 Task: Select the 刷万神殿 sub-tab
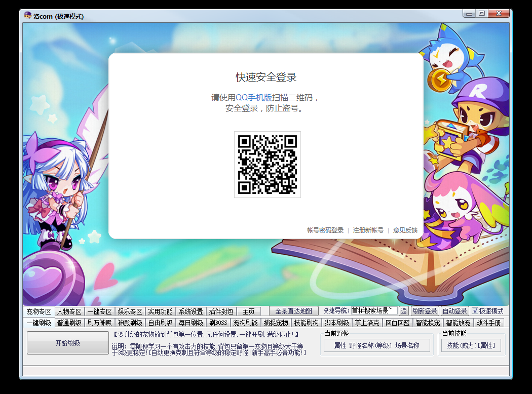[x=99, y=323]
